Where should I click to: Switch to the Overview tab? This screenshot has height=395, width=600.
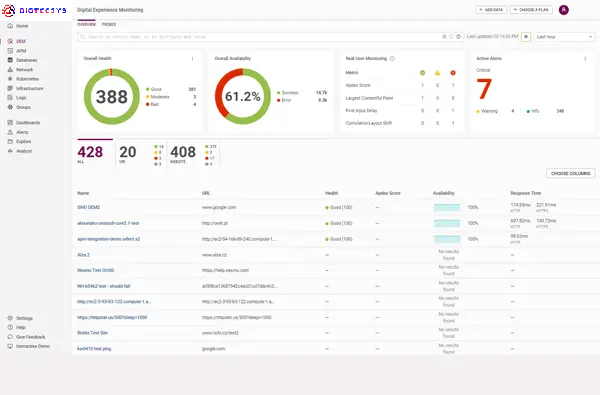point(86,24)
